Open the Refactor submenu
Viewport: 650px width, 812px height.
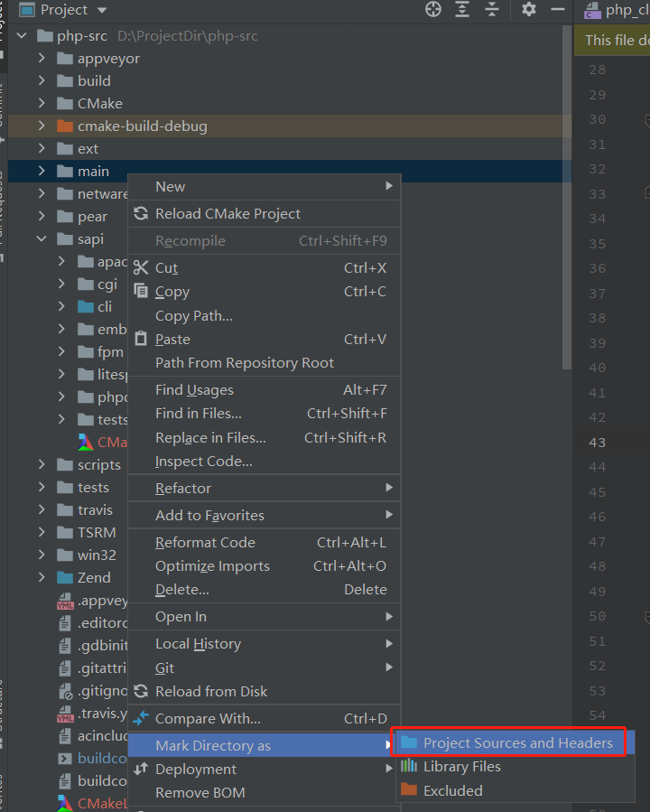click(x=264, y=489)
